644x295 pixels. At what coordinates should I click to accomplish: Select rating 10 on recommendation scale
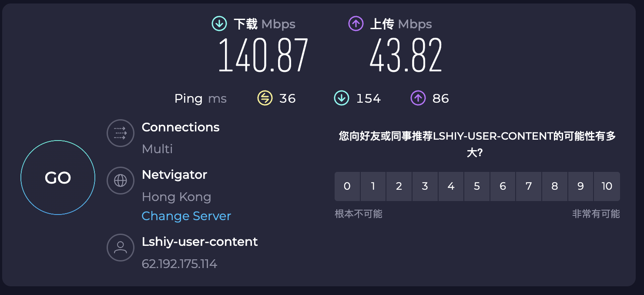[607, 186]
